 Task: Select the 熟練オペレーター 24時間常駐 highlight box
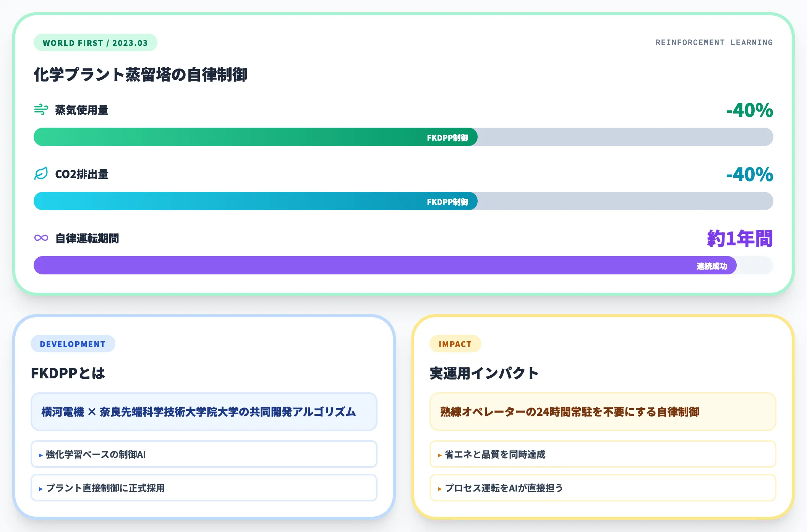603,412
